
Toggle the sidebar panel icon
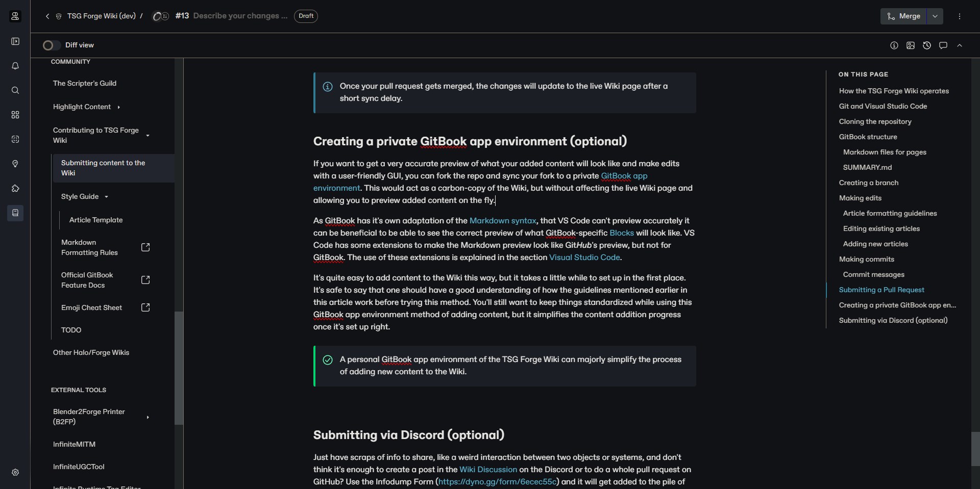coord(15,41)
